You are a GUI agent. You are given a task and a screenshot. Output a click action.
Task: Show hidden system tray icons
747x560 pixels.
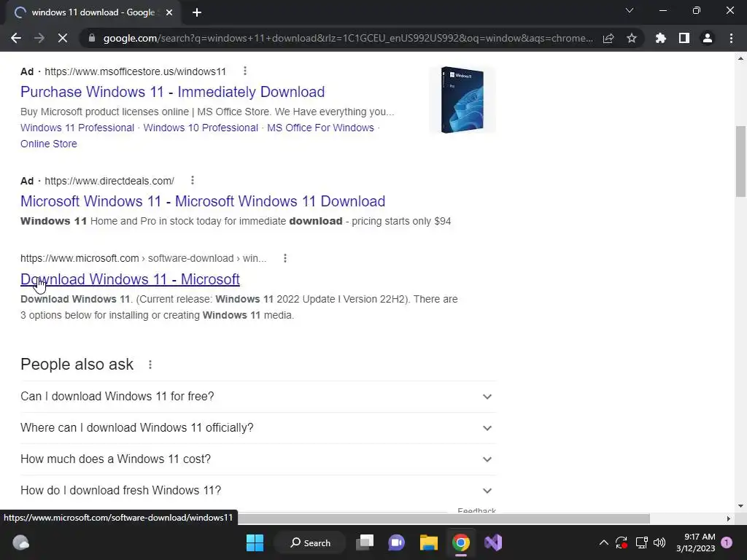pyautogui.click(x=603, y=542)
